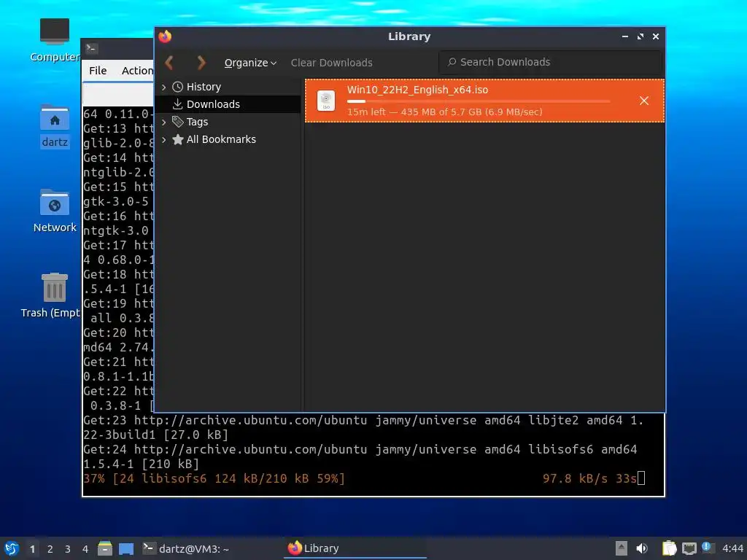
Task: Click the 97.8 kB/s 33s terminal text
Action: [x=589, y=478]
